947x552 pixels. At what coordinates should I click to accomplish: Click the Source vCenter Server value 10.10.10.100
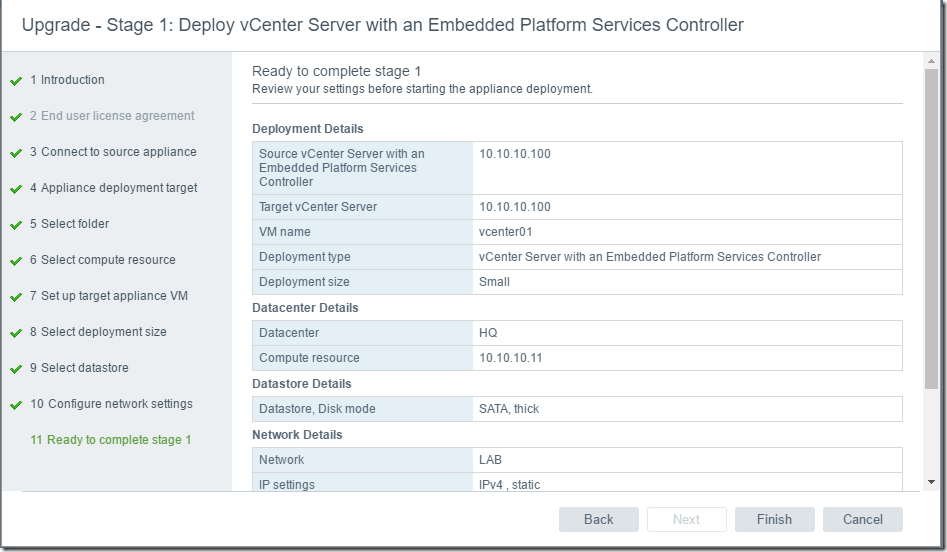pos(515,154)
